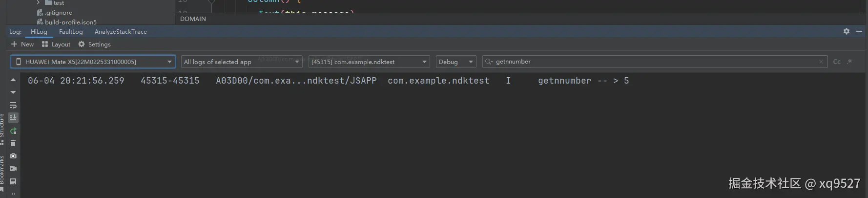Open HiLog Settings
This screenshot has width=868, height=198.
(x=95, y=44)
